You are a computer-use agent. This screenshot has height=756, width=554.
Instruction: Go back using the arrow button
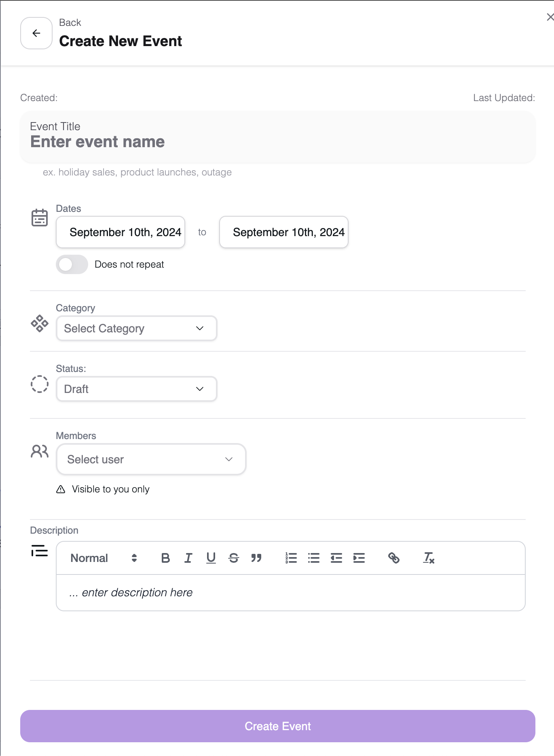click(36, 33)
